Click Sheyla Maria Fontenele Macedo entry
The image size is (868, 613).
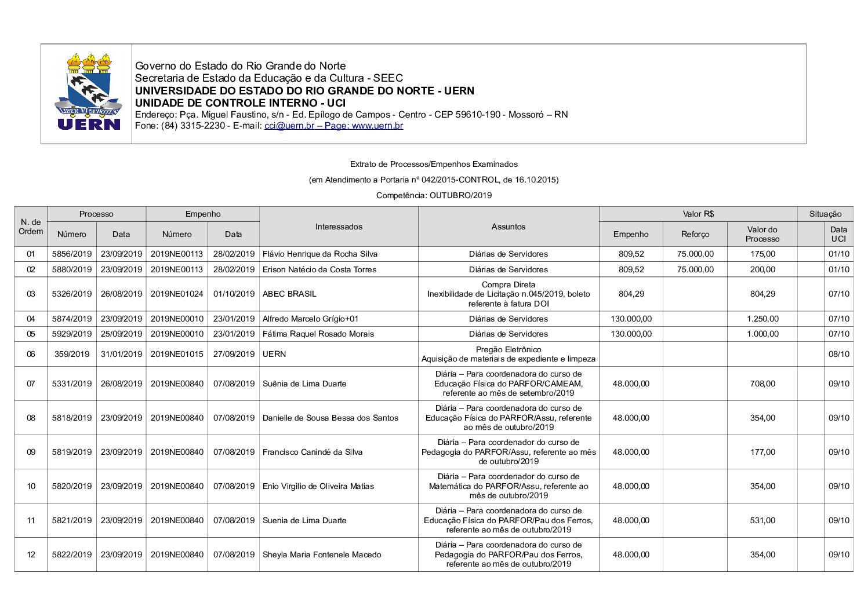322,554
